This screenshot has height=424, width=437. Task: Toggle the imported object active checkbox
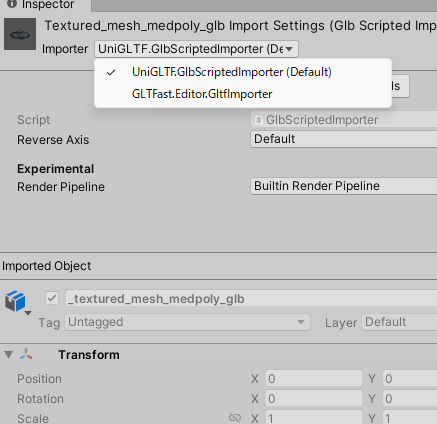pyautogui.click(x=52, y=298)
